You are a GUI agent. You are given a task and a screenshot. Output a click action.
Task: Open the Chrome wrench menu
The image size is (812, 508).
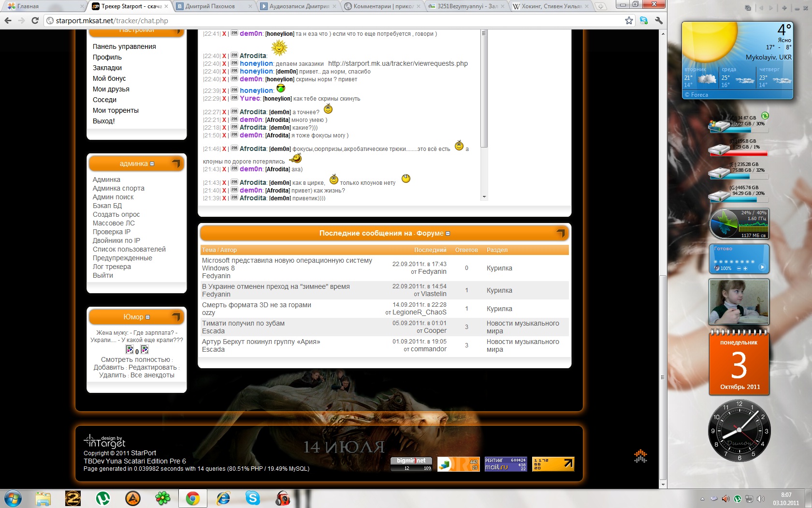(x=658, y=20)
